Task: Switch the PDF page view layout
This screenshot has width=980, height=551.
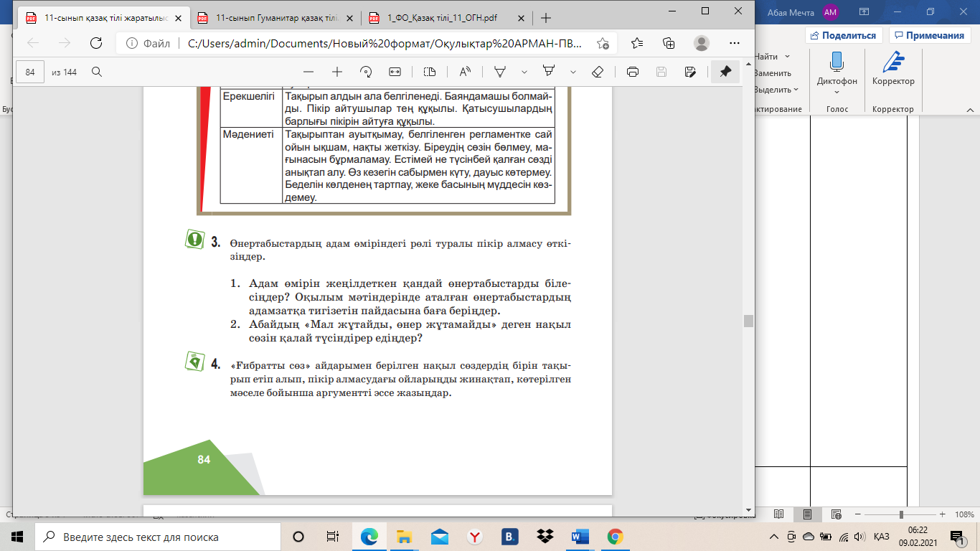Action: pyautogui.click(x=430, y=72)
